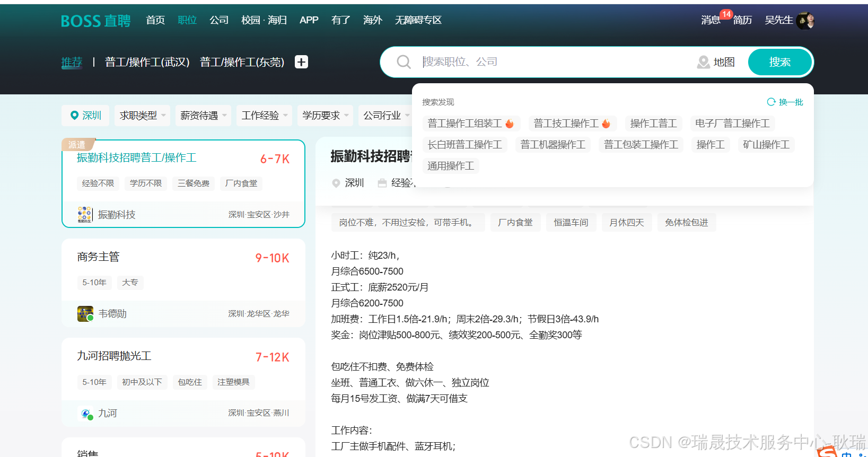Screen dimensions: 868x457
Task: Click the 搜索 button
Action: [x=780, y=62]
